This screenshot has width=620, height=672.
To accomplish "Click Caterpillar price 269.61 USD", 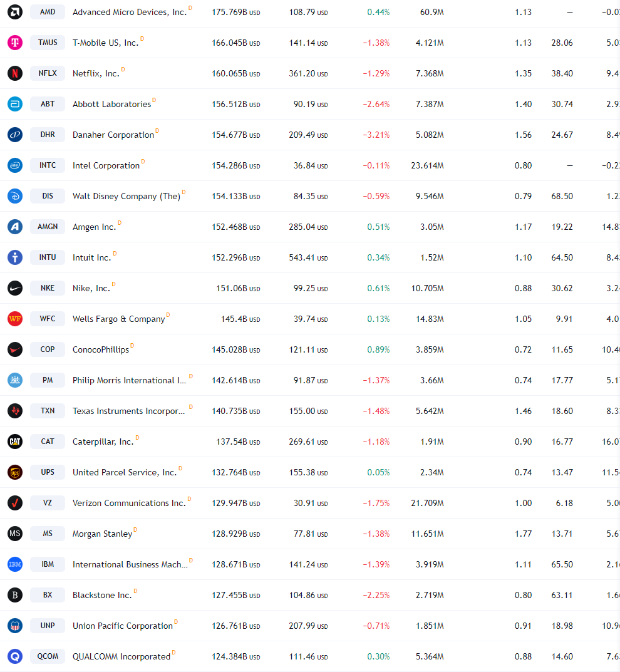I will (x=309, y=442).
